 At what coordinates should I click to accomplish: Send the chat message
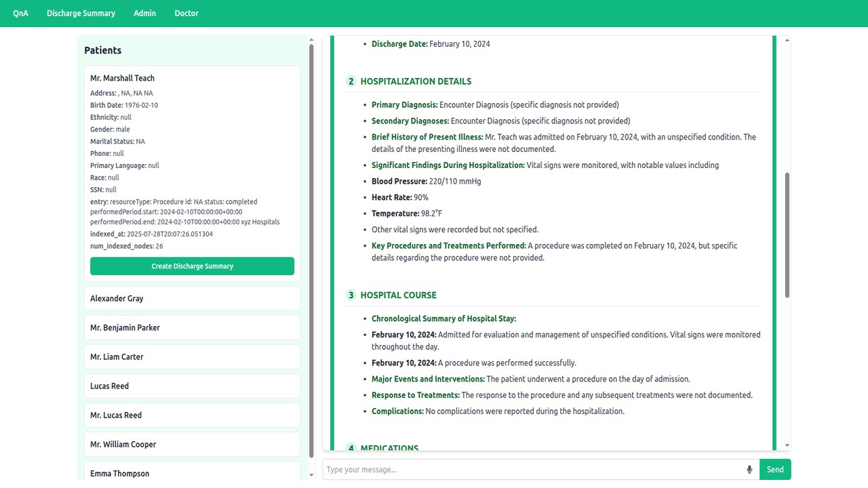(775, 470)
